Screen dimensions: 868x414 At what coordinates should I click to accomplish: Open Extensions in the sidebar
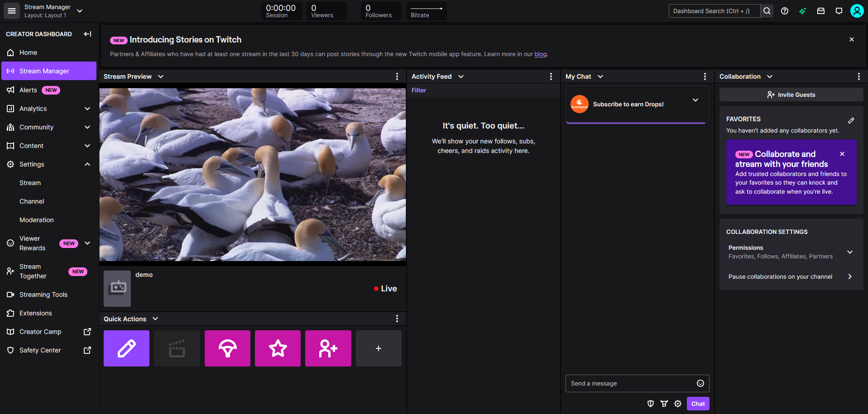(x=49, y=313)
